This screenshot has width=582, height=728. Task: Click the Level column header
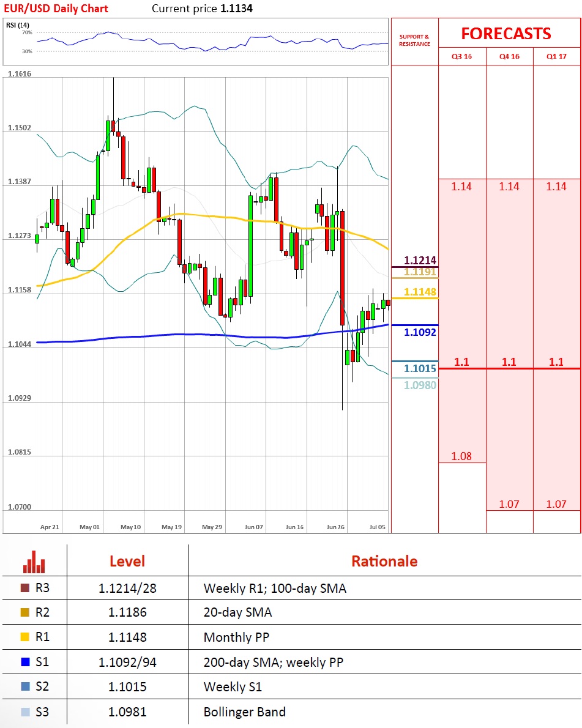[127, 561]
